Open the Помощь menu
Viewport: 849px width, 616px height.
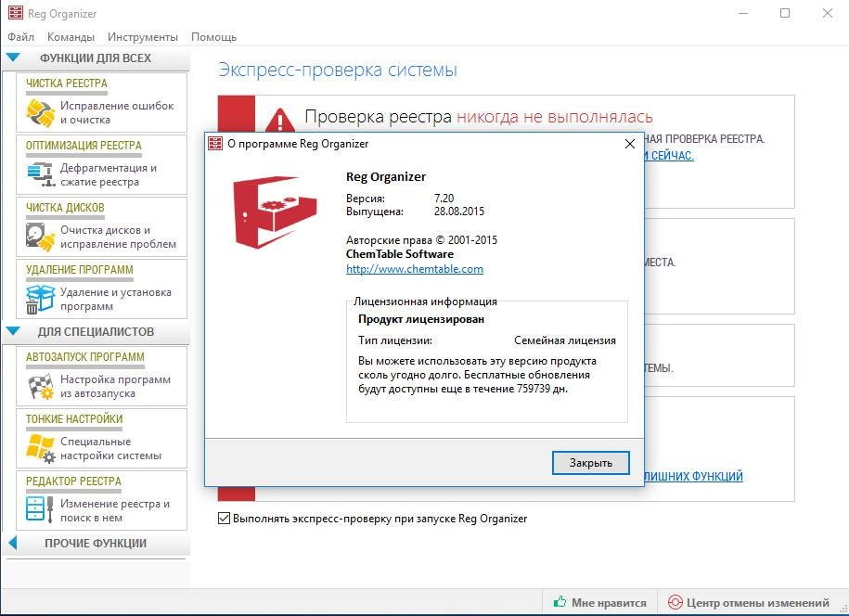coord(214,37)
